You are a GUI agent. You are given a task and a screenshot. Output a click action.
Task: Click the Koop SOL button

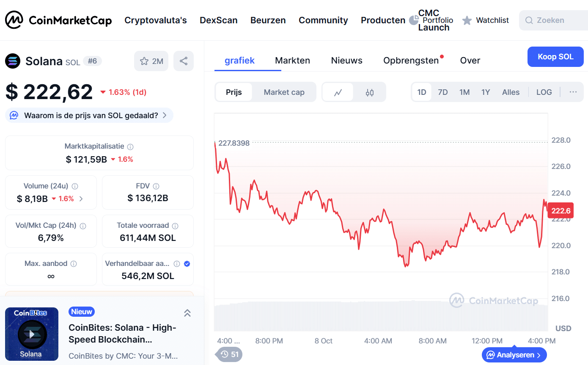(555, 57)
